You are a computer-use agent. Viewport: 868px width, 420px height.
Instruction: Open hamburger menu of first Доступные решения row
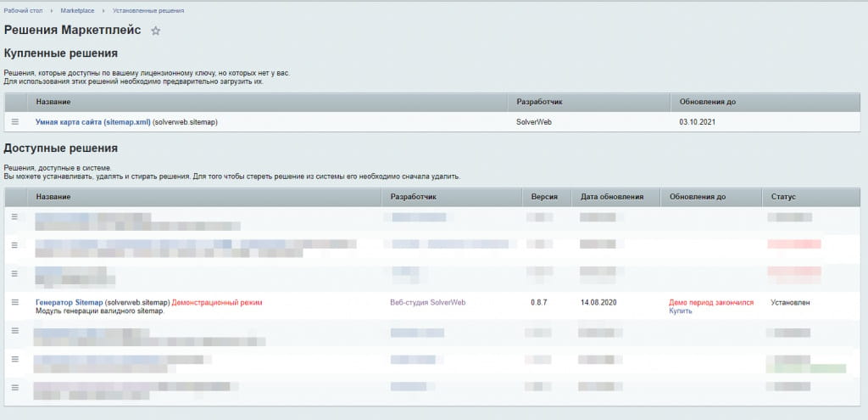coord(14,217)
